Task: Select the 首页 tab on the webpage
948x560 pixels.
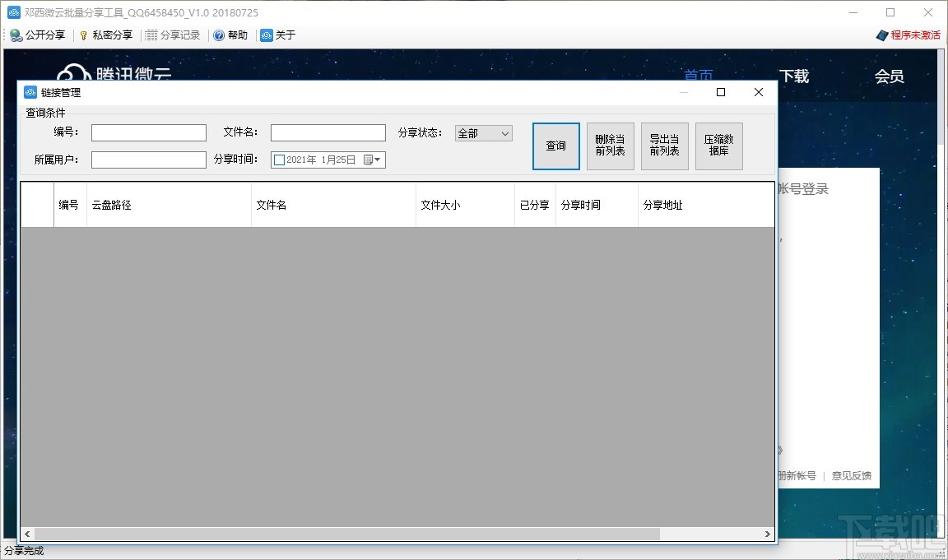Action: (699, 75)
